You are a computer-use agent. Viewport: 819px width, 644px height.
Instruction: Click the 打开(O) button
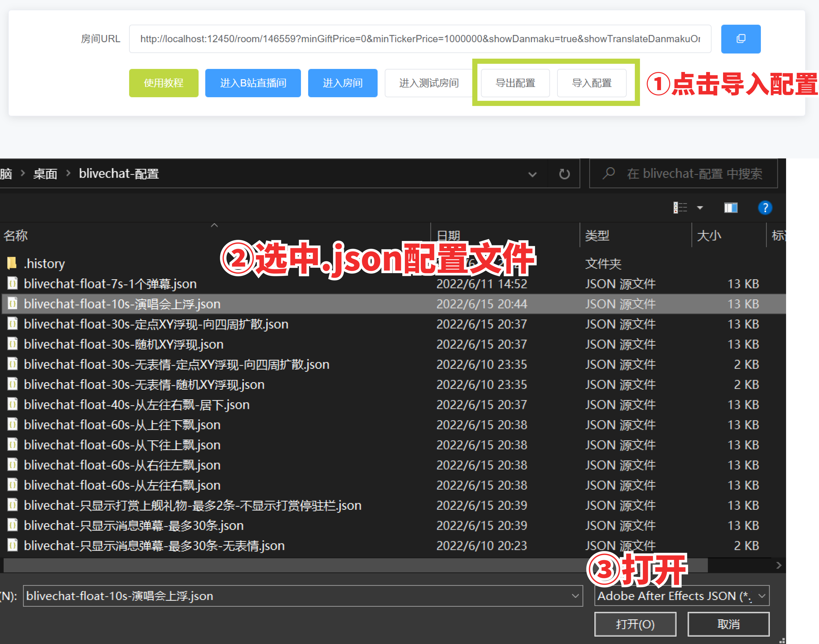635,624
